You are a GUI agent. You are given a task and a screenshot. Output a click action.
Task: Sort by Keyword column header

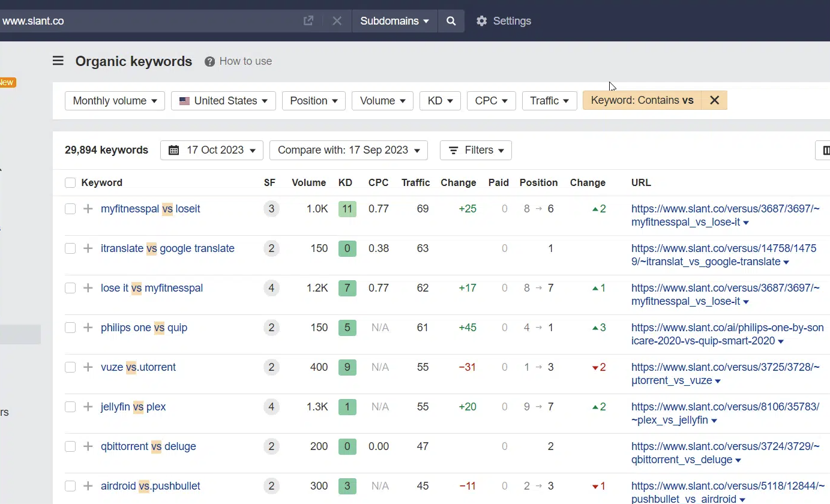pyautogui.click(x=102, y=182)
